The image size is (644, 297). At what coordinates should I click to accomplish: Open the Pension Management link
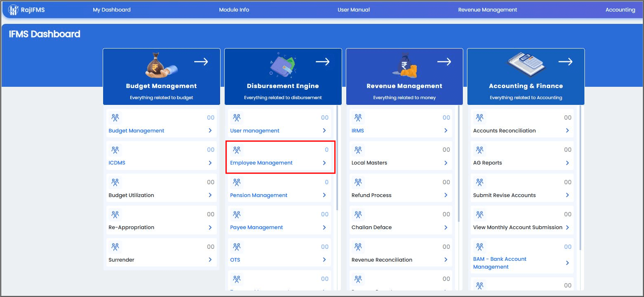(259, 195)
